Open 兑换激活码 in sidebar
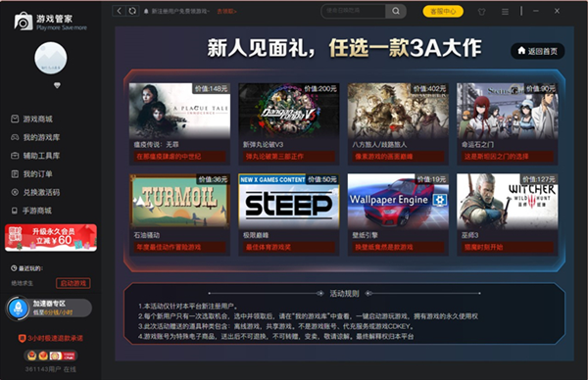This screenshot has width=588, height=380. [x=35, y=192]
